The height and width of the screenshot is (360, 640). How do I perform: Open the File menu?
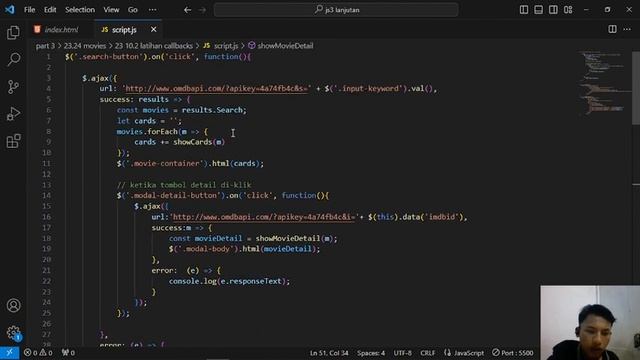coord(29,10)
